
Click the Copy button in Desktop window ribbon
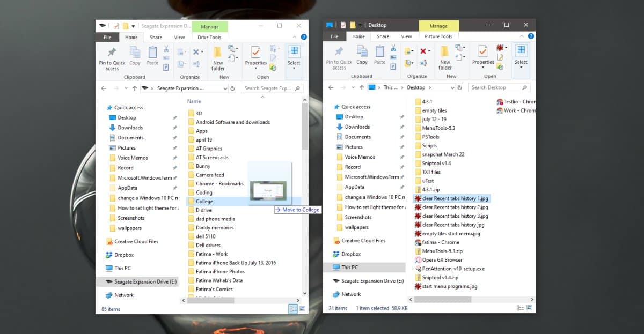362,55
